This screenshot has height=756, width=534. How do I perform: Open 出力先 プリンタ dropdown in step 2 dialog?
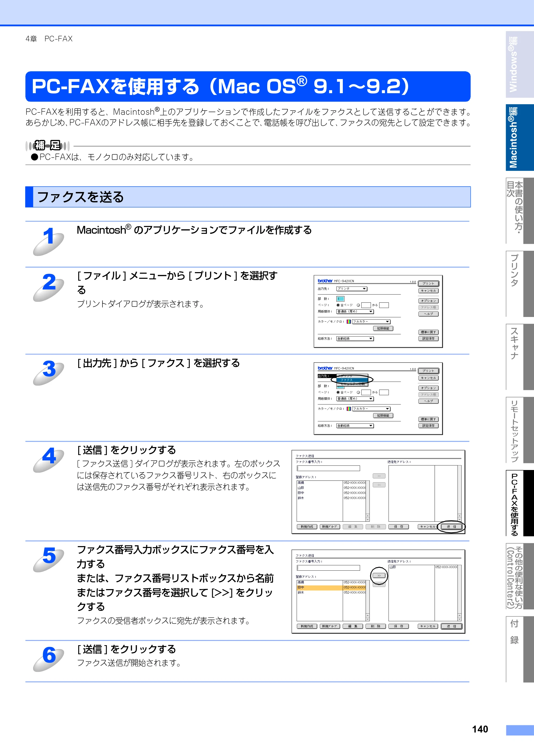pyautogui.click(x=352, y=289)
